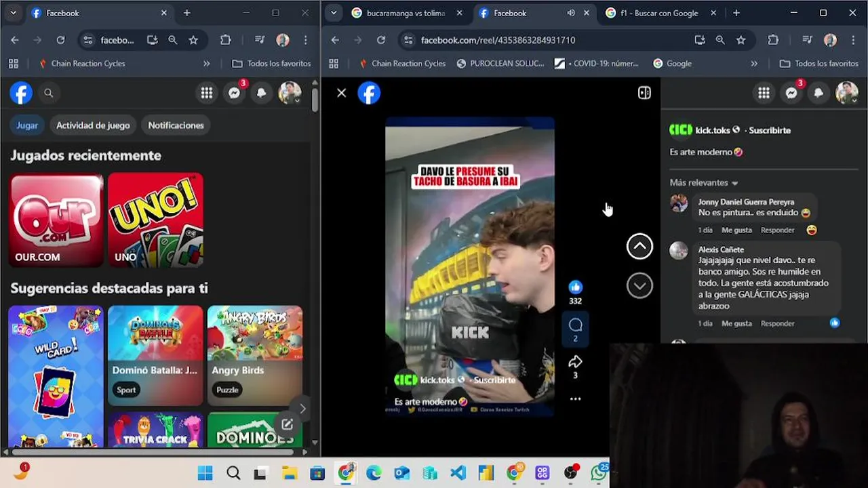Open Extensions puzzle icon in right Chrome window
868x488 pixels.
click(x=773, y=40)
